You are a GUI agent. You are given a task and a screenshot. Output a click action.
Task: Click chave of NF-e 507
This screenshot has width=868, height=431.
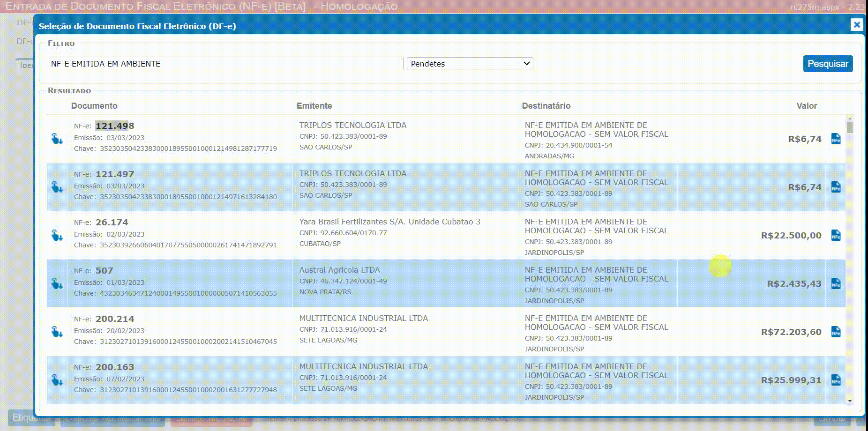point(188,293)
